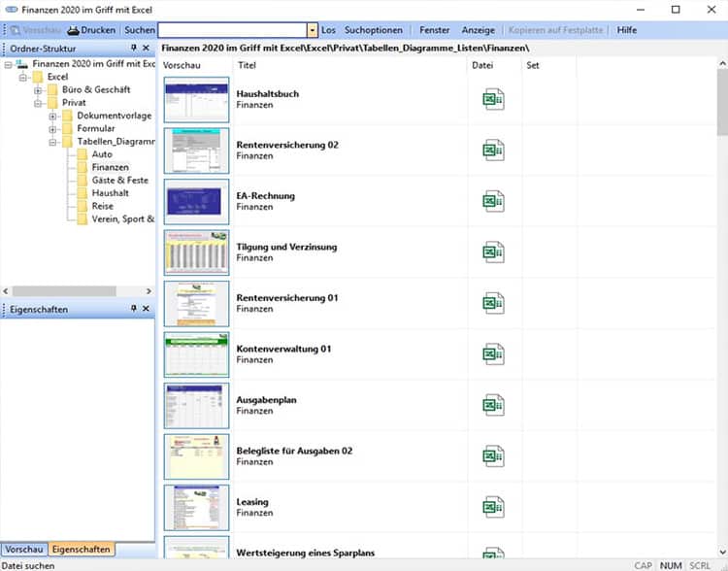Open the Anzeige menu
The height and width of the screenshot is (571, 728).
coord(479,30)
